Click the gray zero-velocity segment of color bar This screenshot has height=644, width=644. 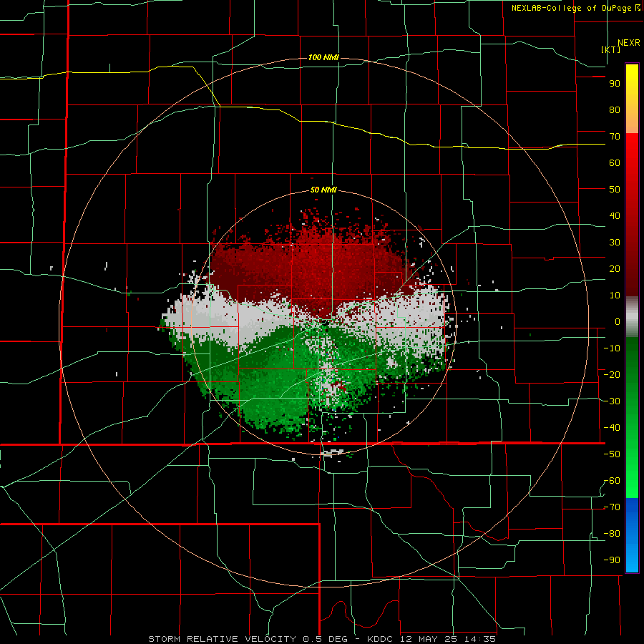[x=632, y=316]
